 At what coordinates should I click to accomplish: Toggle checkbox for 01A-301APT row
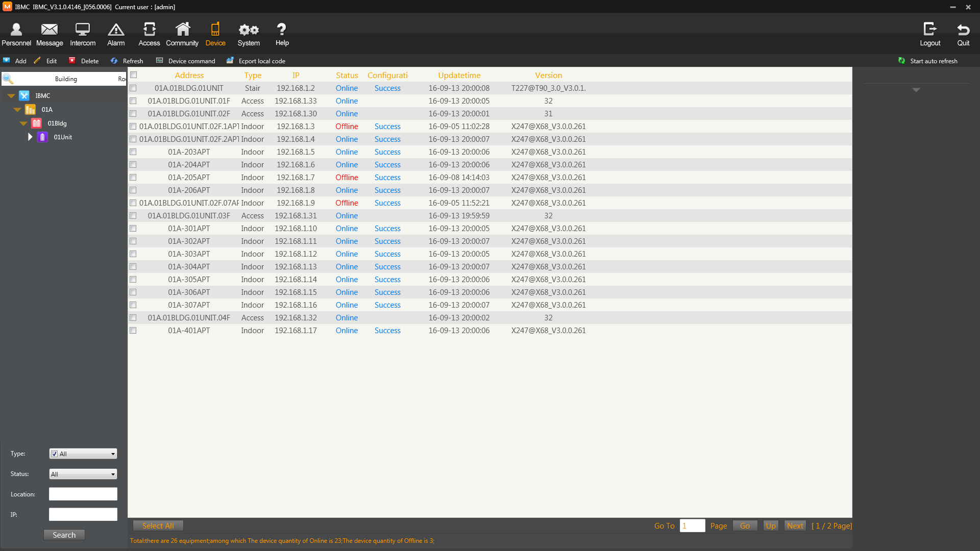133,228
